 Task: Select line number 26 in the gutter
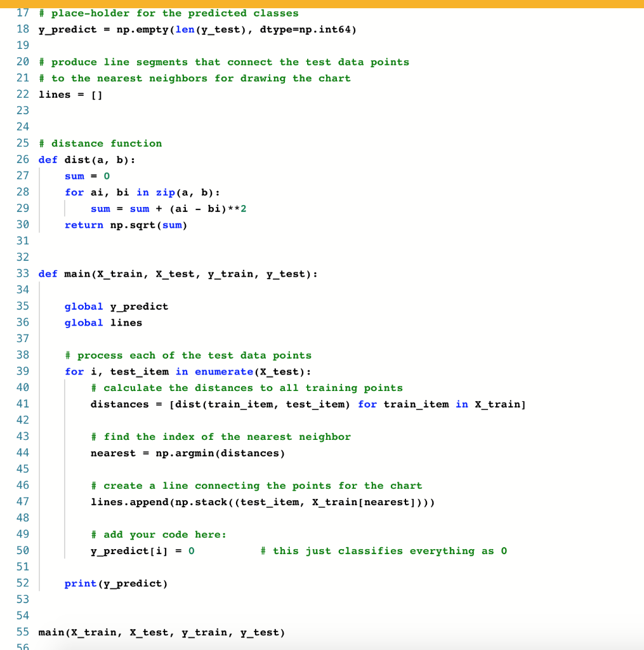coord(23,159)
